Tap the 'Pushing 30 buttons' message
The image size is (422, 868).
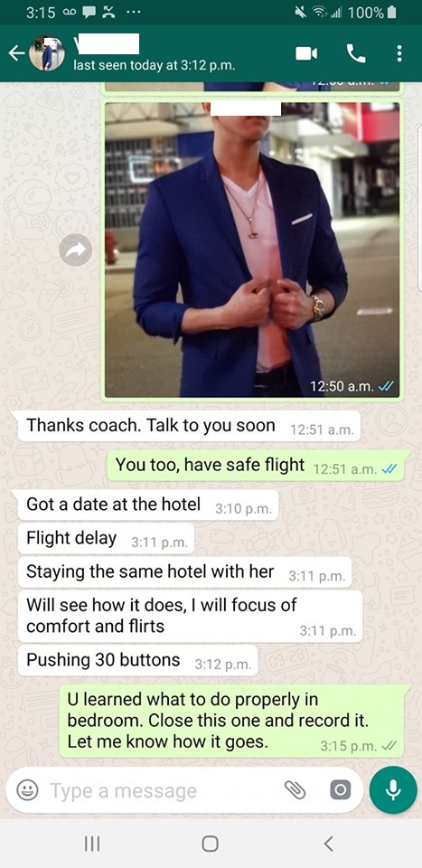tap(137, 660)
